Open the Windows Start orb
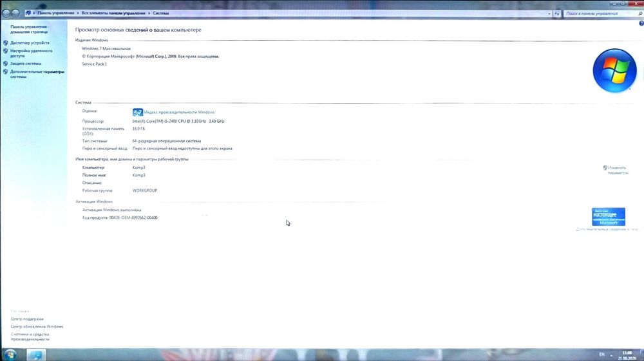The height and width of the screenshot is (361, 644). point(10,355)
